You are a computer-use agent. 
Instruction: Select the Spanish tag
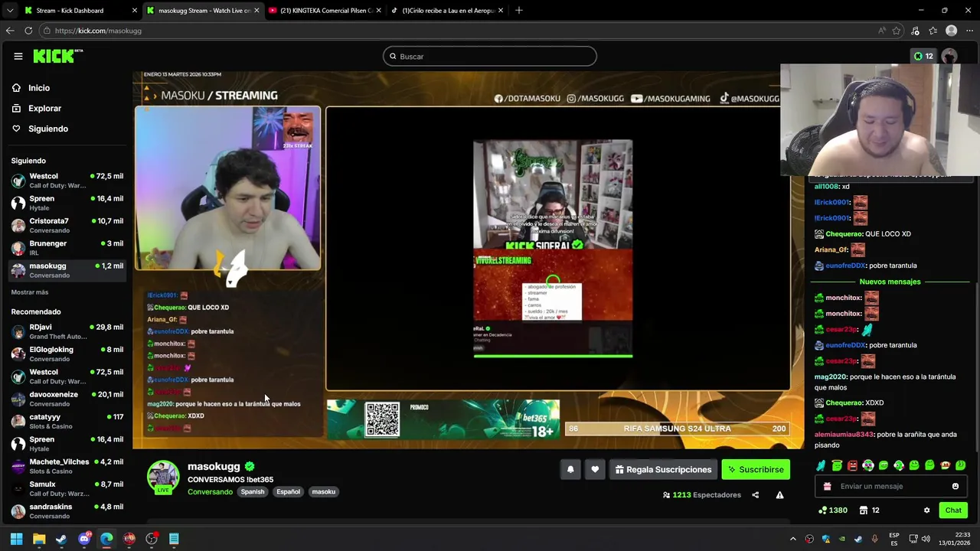252,492
